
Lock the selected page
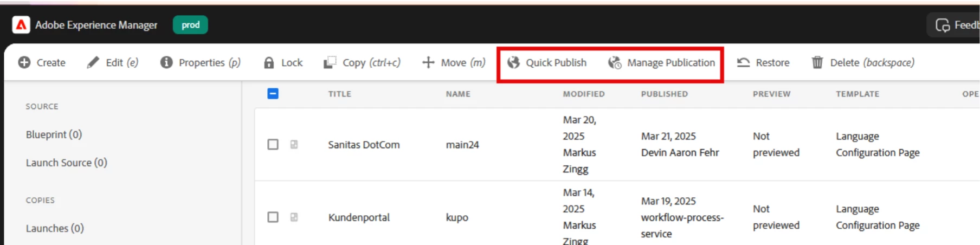click(x=283, y=63)
